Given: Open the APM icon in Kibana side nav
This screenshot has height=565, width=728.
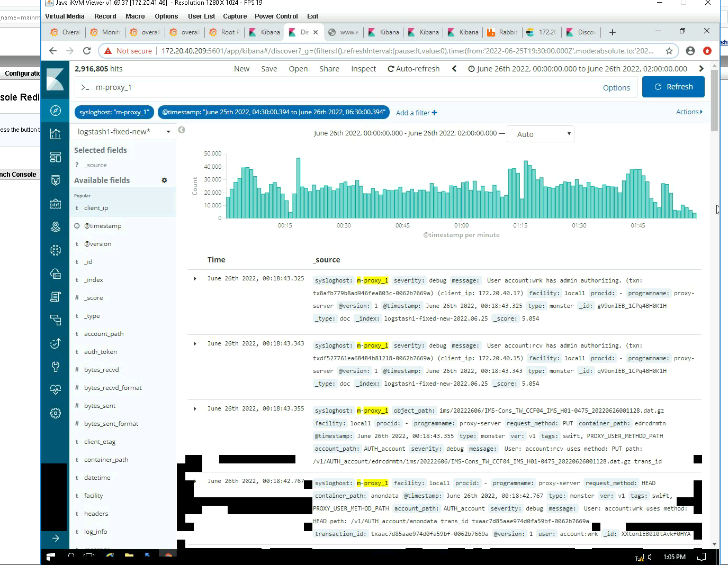Looking at the screenshot, I should click(56, 320).
